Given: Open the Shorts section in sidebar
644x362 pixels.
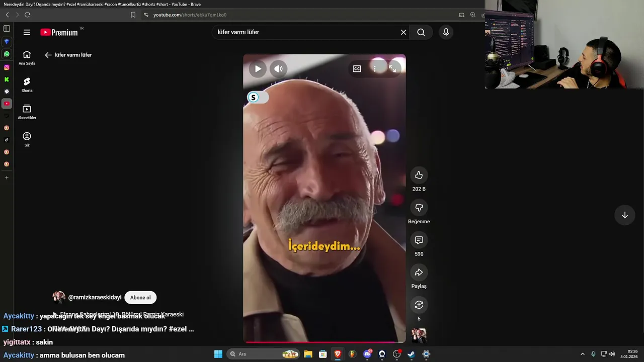Looking at the screenshot, I should pos(27,85).
